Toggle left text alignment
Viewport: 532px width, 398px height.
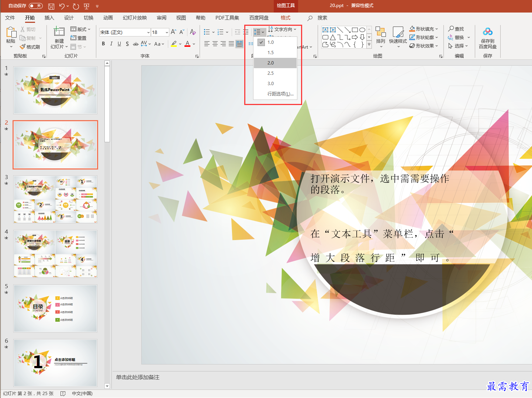pos(207,44)
